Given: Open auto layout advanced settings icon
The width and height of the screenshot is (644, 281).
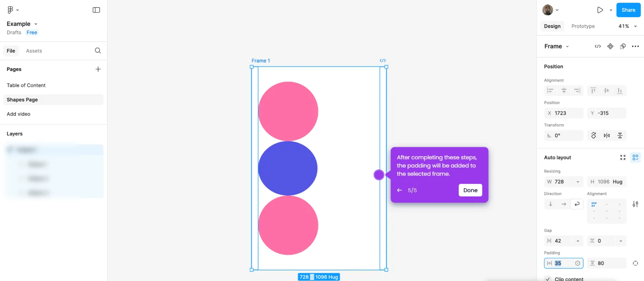Looking at the screenshot, I should pyautogui.click(x=635, y=204).
